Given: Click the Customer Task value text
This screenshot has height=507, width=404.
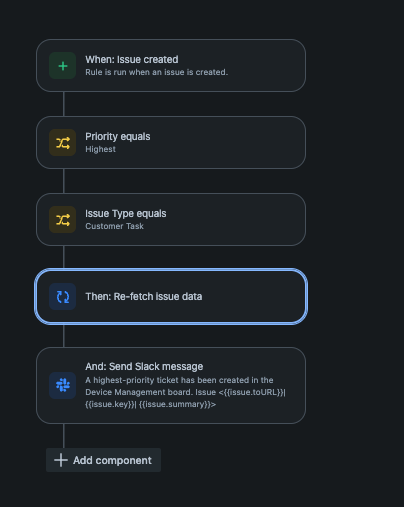Looking at the screenshot, I should click(114, 226).
